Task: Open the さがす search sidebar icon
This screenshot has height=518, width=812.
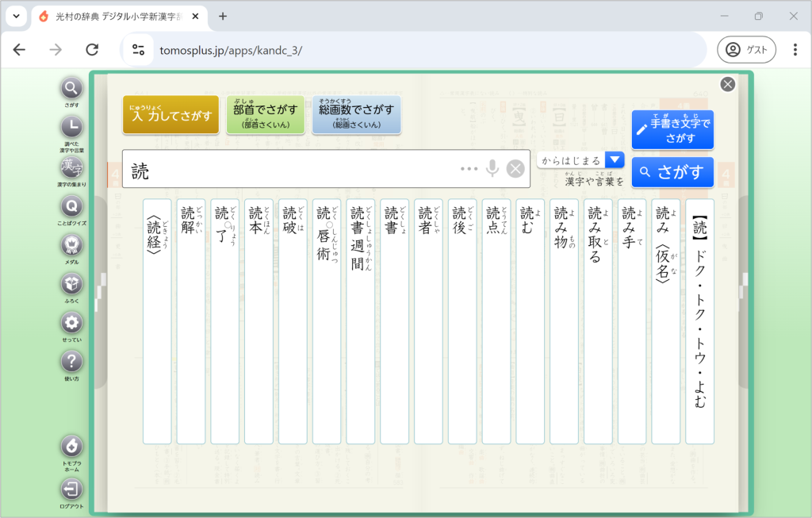Action: tap(71, 88)
